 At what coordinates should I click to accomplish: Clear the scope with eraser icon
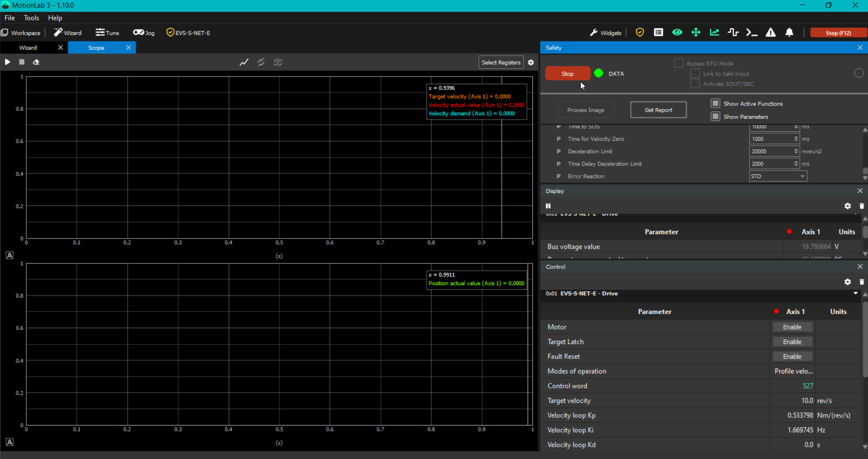pos(36,62)
